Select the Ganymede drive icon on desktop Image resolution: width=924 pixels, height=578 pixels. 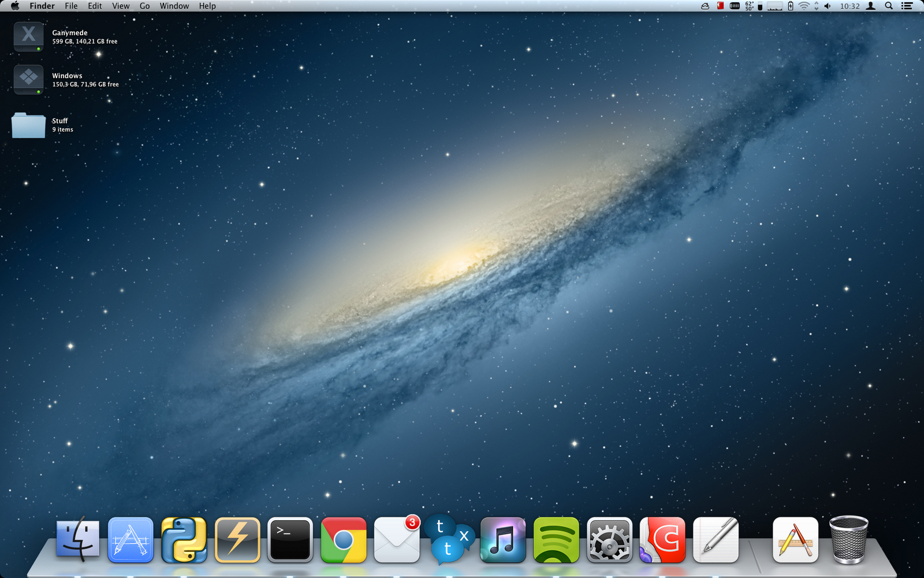click(28, 36)
